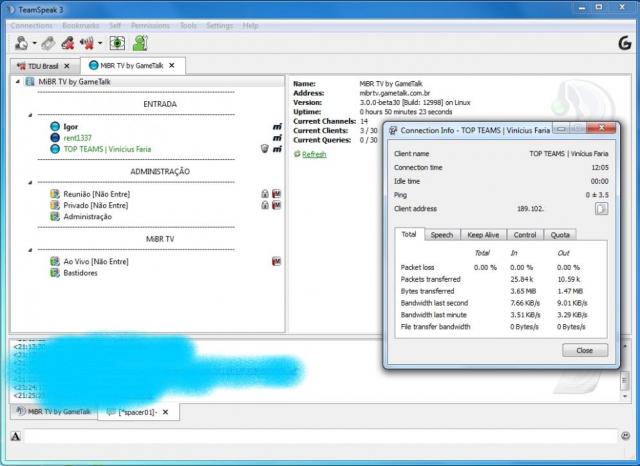The height and width of the screenshot is (466, 640).
Task: Click into the chat message input field
Action: pyautogui.click(x=320, y=436)
